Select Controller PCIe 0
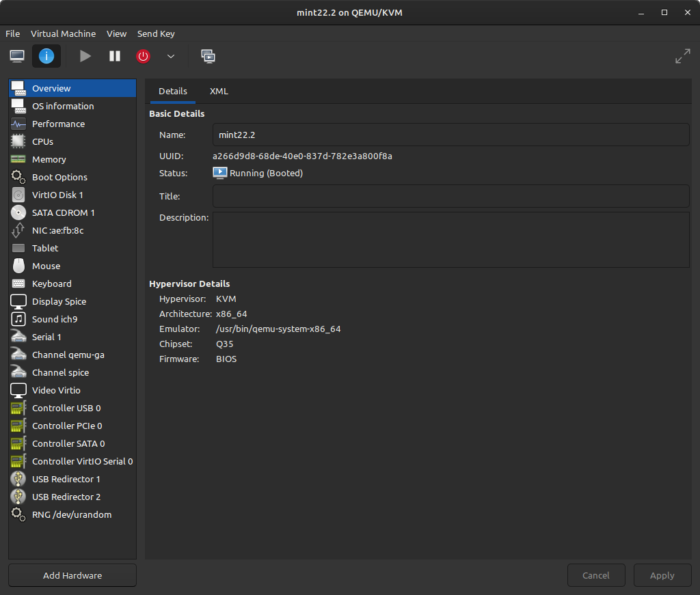The height and width of the screenshot is (595, 700). [x=72, y=426]
